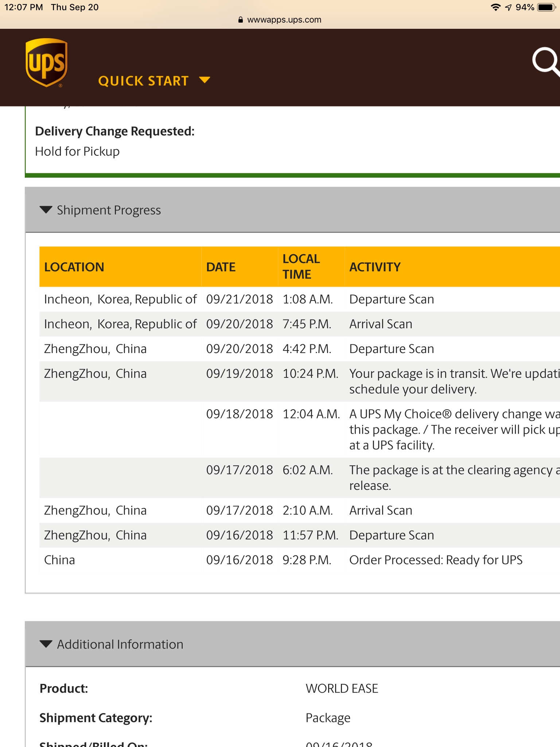This screenshot has height=747, width=560.
Task: Select the package in transit activity text
Action: (455, 382)
